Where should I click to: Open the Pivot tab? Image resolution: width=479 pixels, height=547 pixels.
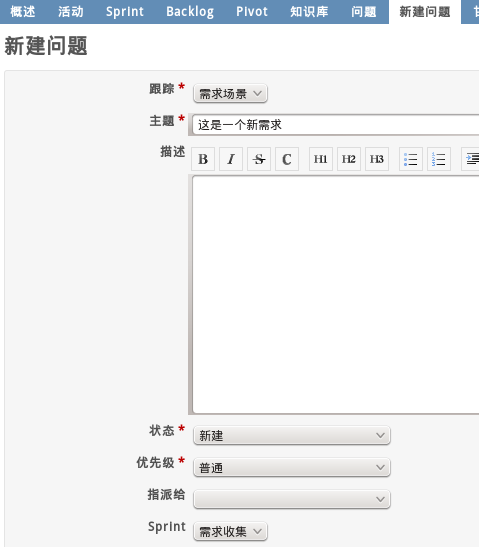252,12
